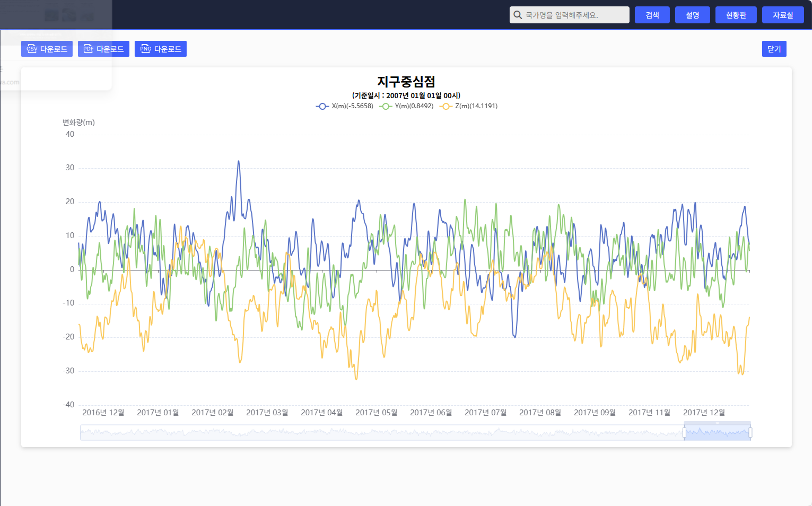This screenshot has width=812, height=506.
Task: Close the chart using the 닫기 button
Action: pyautogui.click(x=774, y=48)
